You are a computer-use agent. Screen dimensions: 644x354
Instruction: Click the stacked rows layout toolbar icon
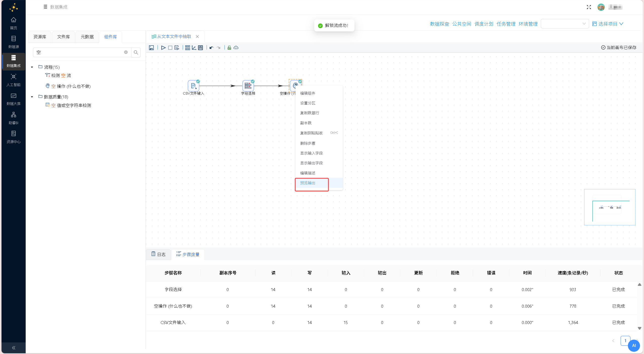point(187,48)
